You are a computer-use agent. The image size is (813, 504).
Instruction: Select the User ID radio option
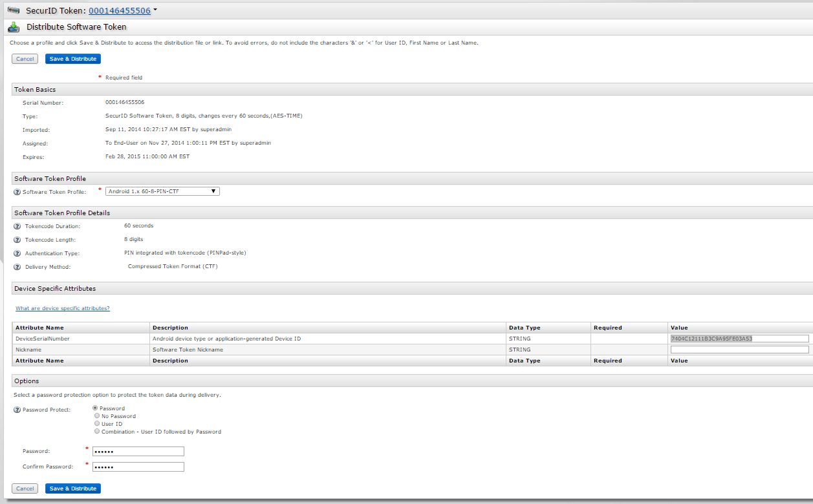[97, 424]
